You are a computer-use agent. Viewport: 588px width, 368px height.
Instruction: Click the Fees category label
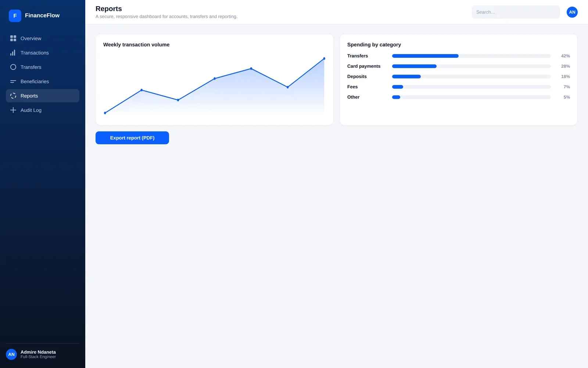(352, 87)
